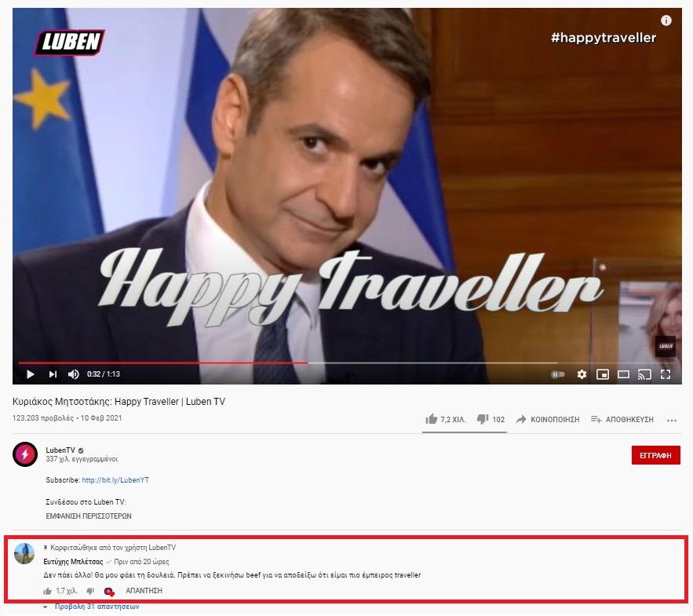Open the three-dot more actions menu
Screen dimensions: 693x616
coord(672,421)
